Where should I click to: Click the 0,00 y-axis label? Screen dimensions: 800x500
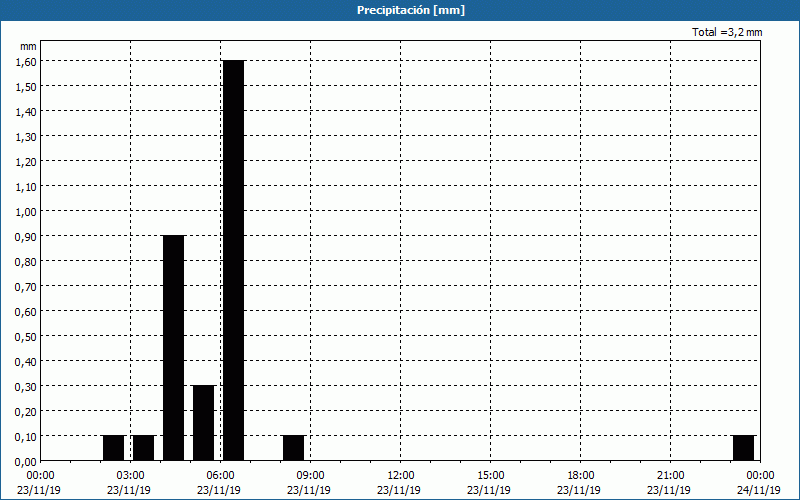tap(26, 462)
